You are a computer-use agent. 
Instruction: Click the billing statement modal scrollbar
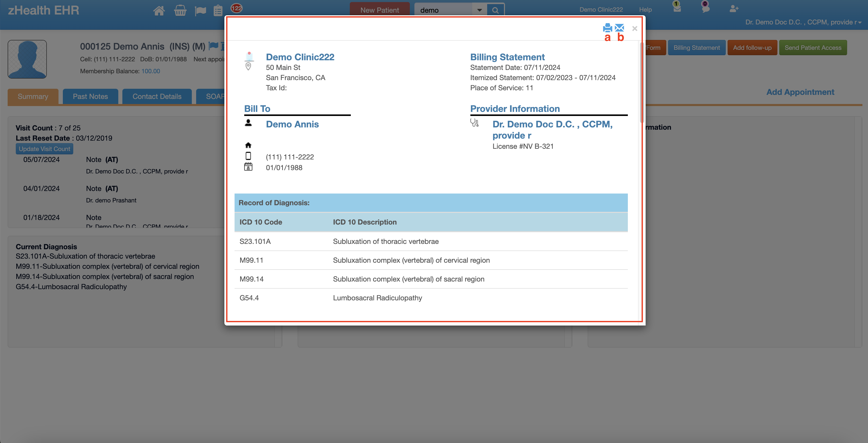(x=642, y=83)
